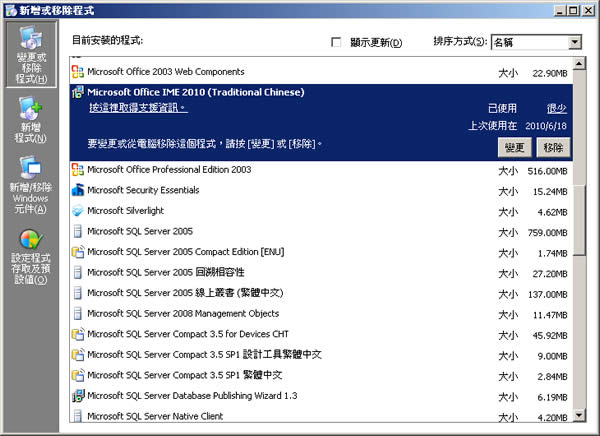600x436 pixels.
Task: Minimize the 新增或移除程式 window
Action: coord(560,10)
